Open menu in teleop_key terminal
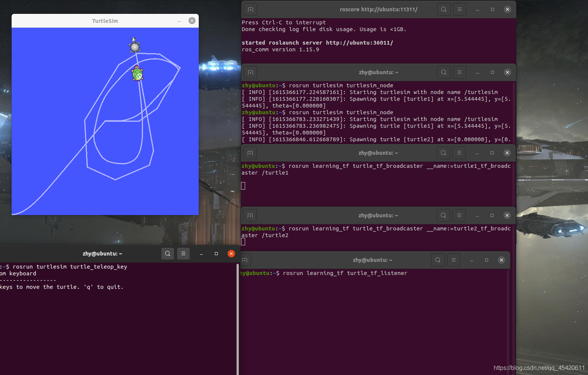The height and width of the screenshot is (375, 588). point(183,254)
